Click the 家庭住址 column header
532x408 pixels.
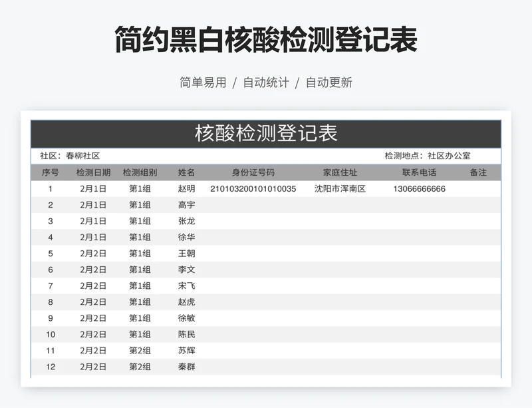(340, 172)
